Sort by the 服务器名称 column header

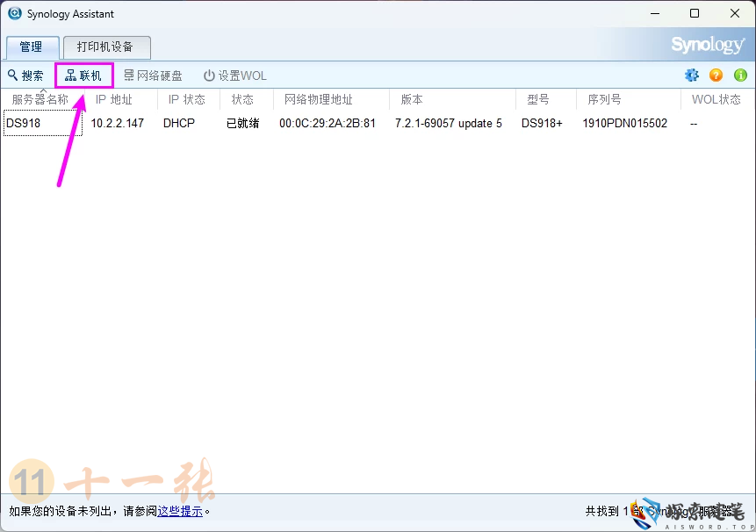[42, 99]
